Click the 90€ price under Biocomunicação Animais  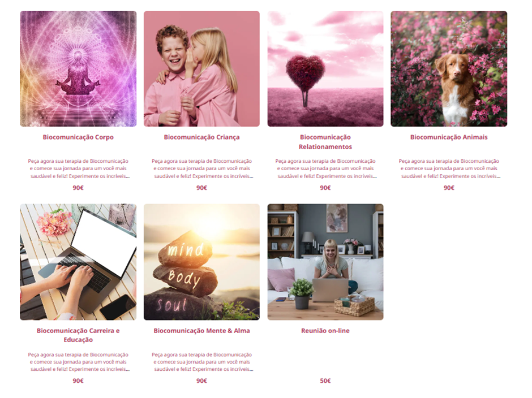pyautogui.click(x=449, y=188)
